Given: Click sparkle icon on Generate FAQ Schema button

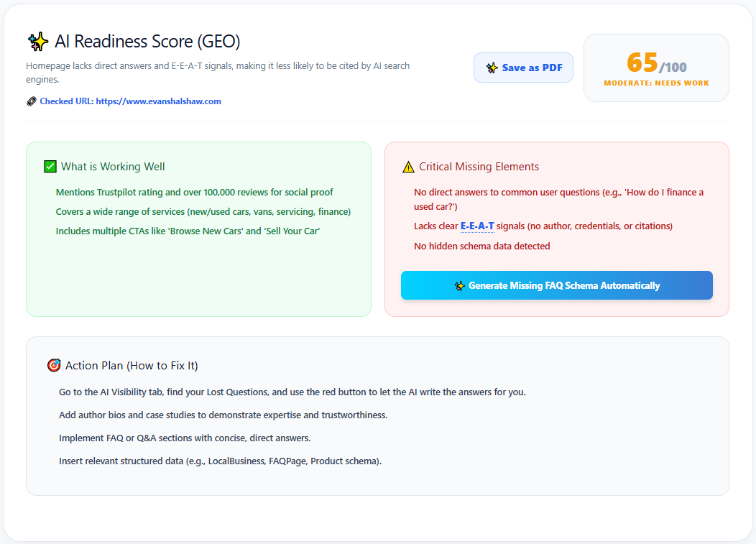Looking at the screenshot, I should coord(459,285).
